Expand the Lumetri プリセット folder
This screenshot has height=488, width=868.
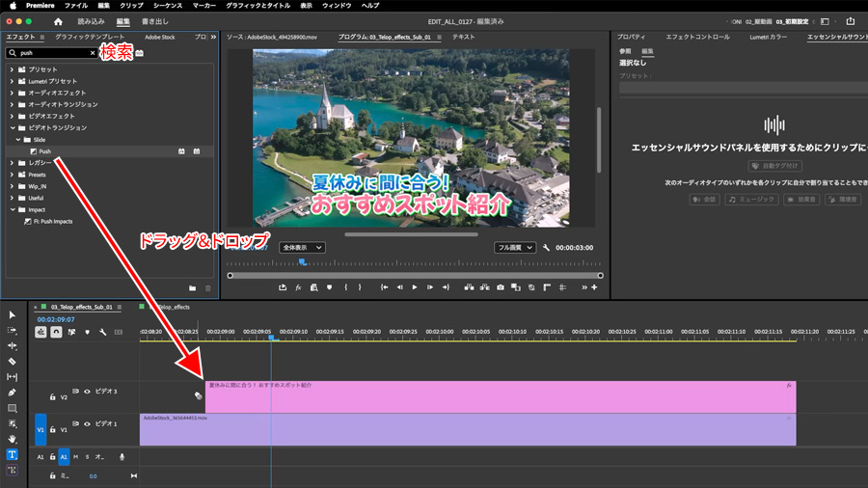[12, 81]
